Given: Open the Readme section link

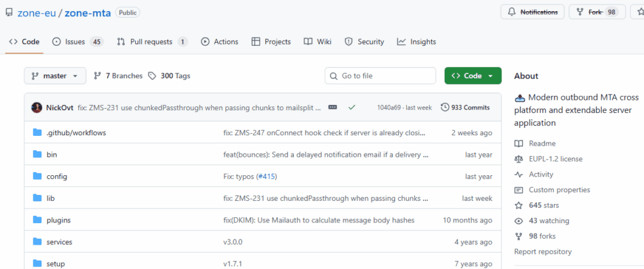Looking at the screenshot, I should (x=542, y=144).
